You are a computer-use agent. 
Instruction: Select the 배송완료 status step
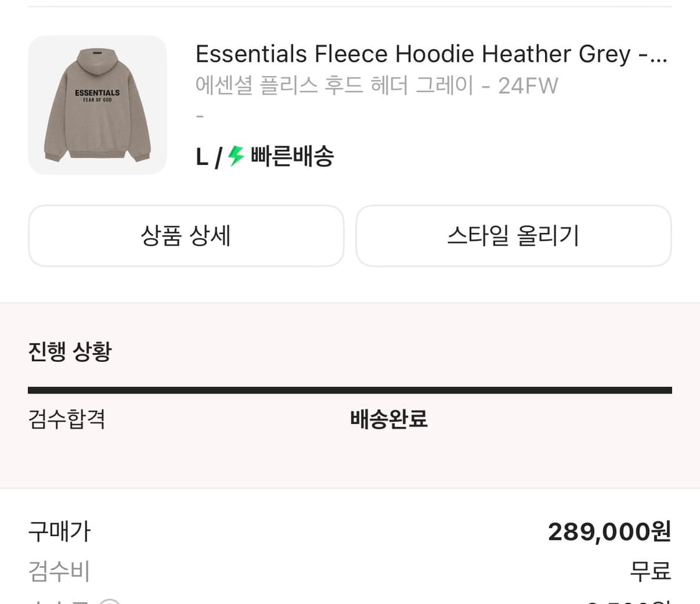pos(388,420)
